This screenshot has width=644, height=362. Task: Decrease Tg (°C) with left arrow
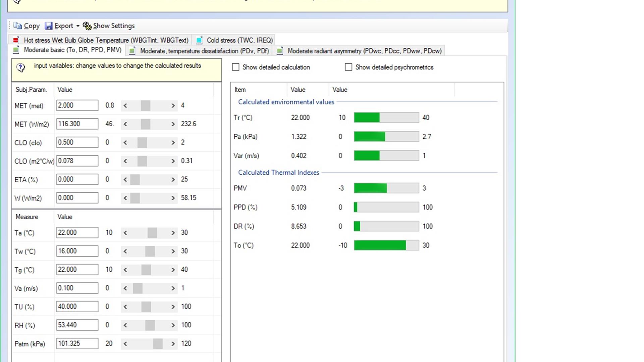[125, 270]
